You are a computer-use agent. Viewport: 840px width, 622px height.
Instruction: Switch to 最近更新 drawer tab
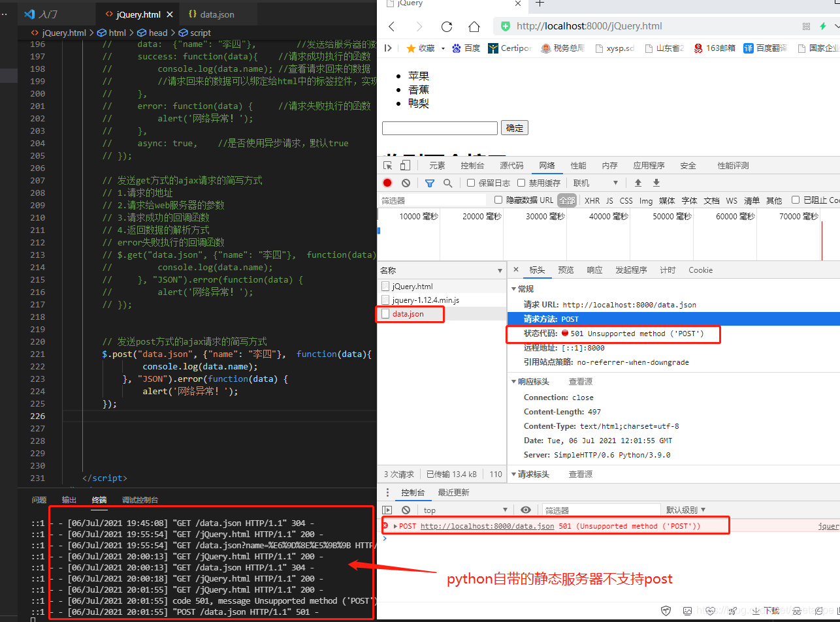tap(453, 493)
